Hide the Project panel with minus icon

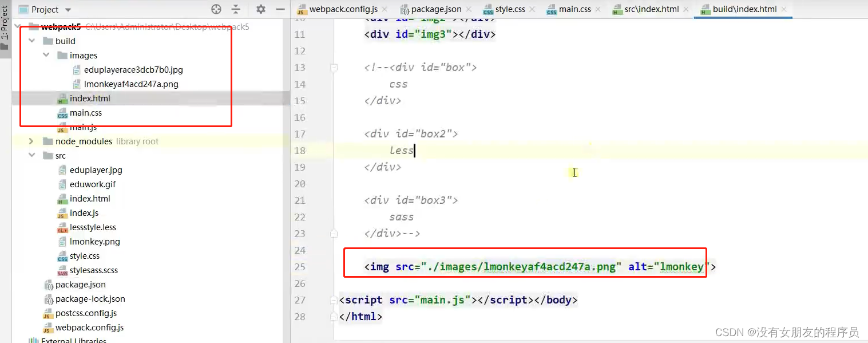click(280, 9)
